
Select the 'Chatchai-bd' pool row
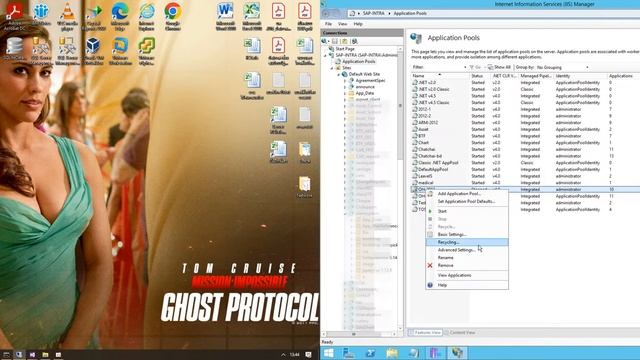[x=525, y=156]
